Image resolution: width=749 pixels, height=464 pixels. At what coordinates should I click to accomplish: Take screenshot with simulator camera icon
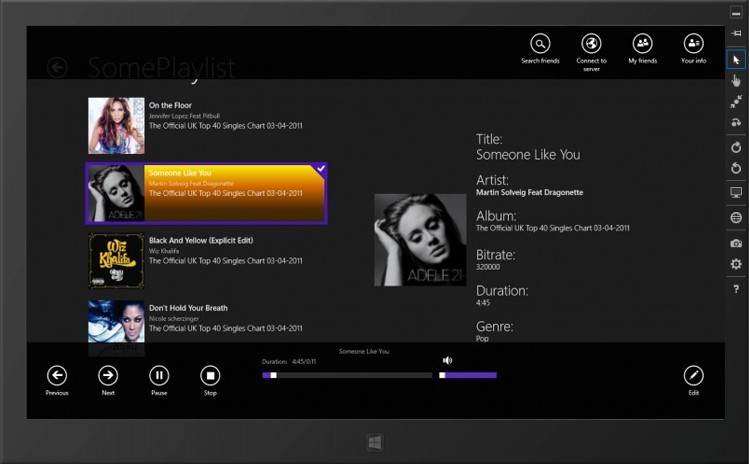point(736,243)
